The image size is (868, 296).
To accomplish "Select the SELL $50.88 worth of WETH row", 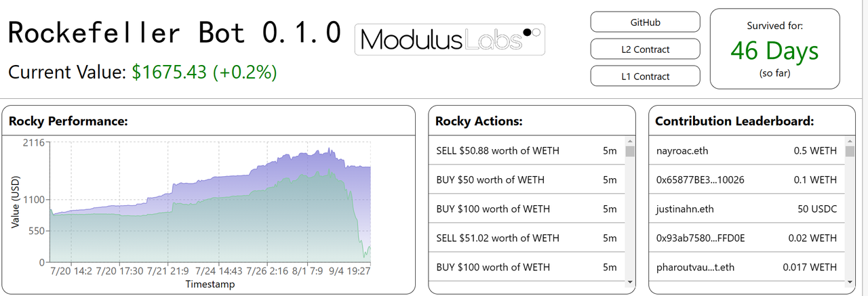I will (x=526, y=150).
